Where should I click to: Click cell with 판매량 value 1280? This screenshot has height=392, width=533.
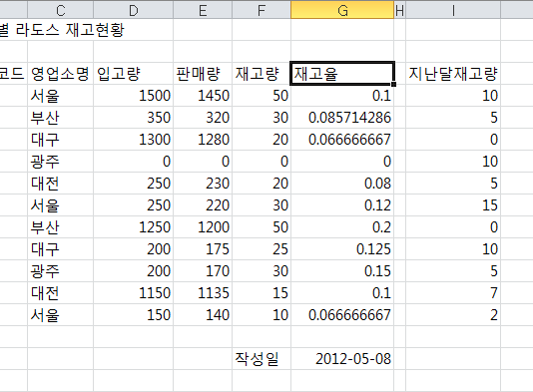pyautogui.click(x=203, y=140)
